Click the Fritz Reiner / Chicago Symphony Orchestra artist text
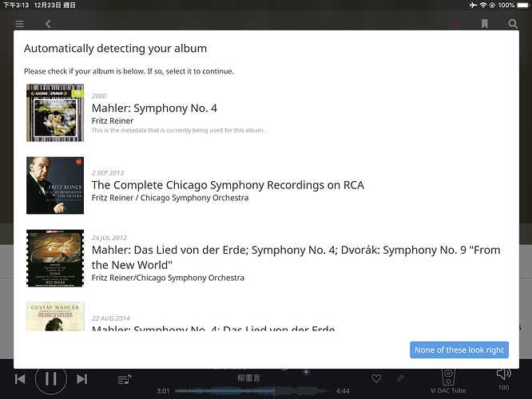The width and height of the screenshot is (532, 399). tap(170, 198)
